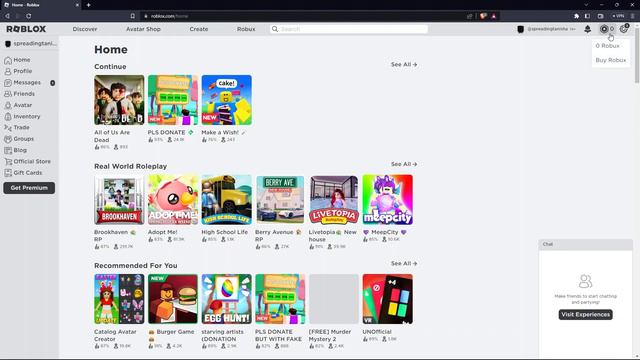Open the 'PLS DONATE BUT WITH FAKE' thumbnail
The width and height of the screenshot is (640, 360).
(280, 299)
